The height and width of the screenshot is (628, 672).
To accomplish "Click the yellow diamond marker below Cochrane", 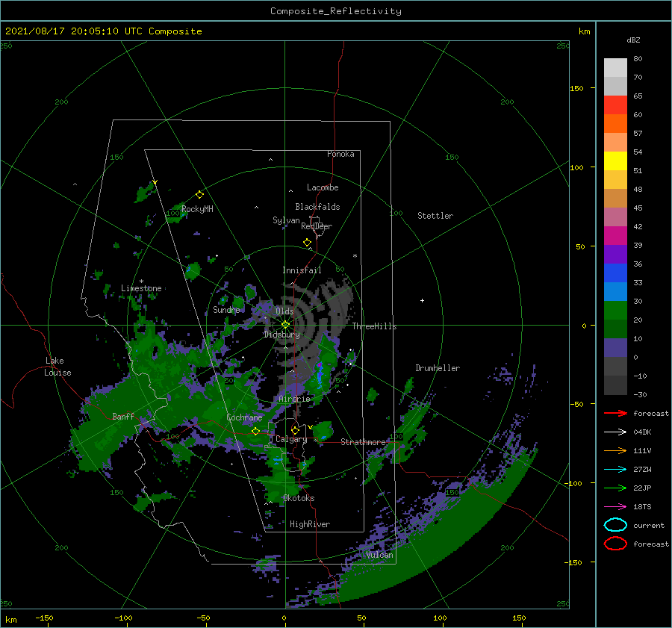I will point(256,431).
